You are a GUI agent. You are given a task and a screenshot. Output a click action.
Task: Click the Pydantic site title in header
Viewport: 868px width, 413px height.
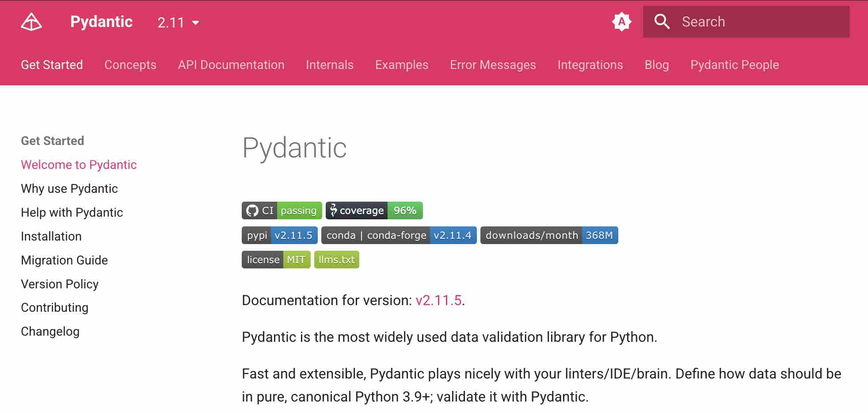pos(102,22)
